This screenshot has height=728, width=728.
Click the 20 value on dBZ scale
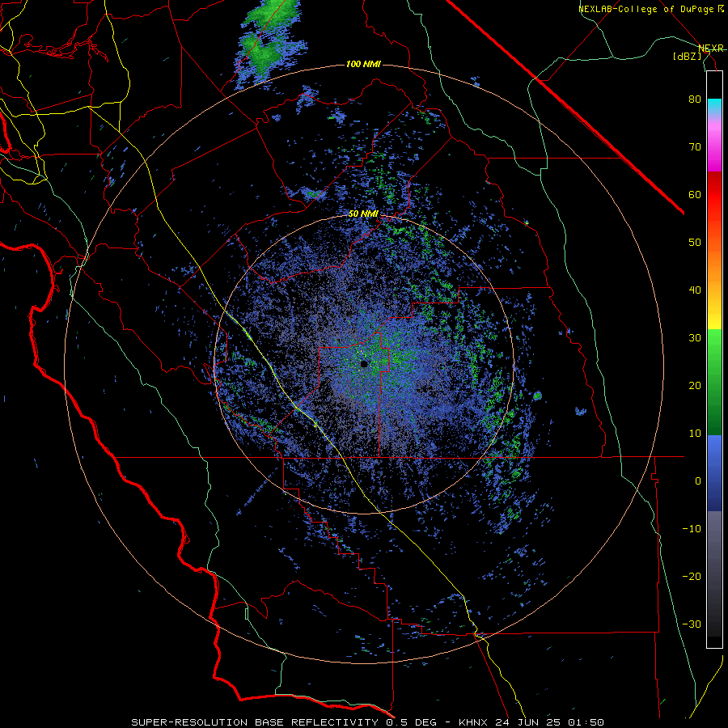(x=695, y=385)
